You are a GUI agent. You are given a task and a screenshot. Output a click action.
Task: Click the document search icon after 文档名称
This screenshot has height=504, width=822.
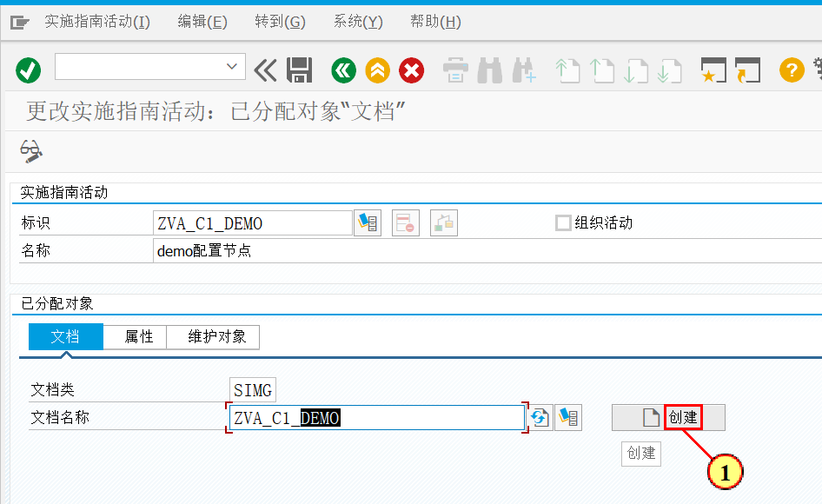pos(568,417)
